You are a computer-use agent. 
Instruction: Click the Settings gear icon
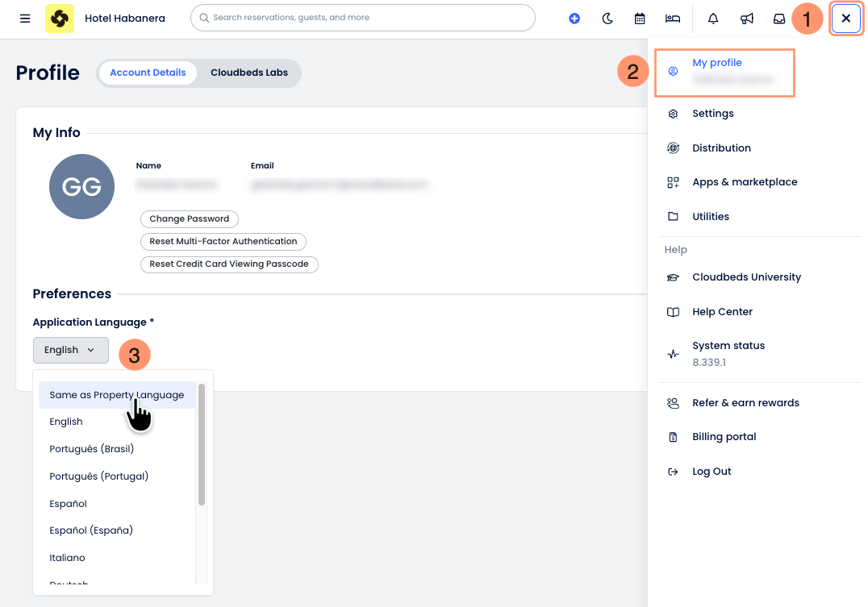coord(673,114)
